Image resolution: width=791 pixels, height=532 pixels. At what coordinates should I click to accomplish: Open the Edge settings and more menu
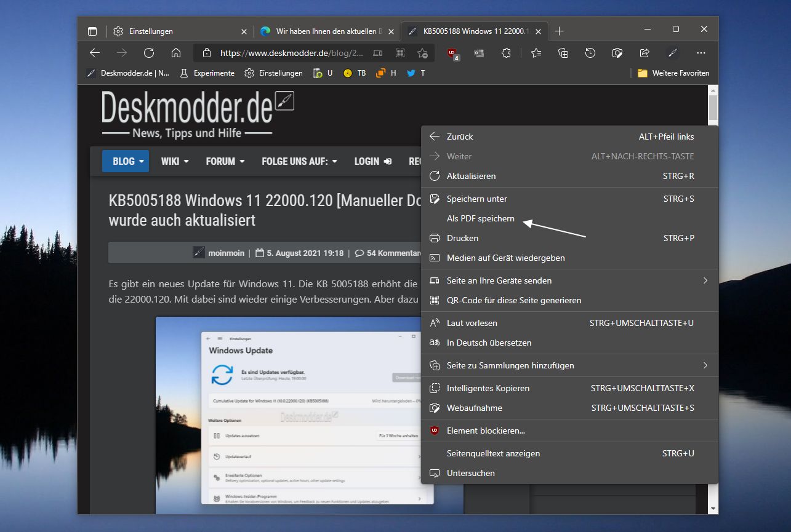pos(701,53)
